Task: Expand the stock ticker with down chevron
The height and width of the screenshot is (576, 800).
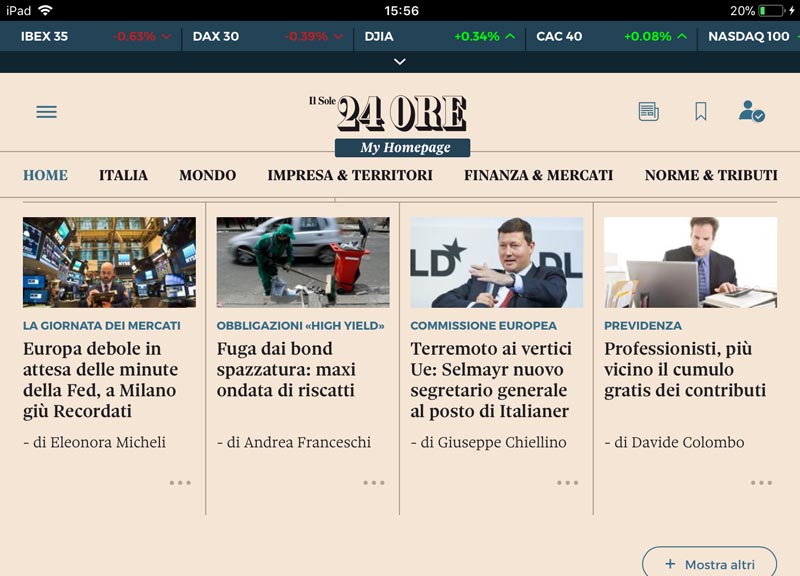Action: point(400,62)
